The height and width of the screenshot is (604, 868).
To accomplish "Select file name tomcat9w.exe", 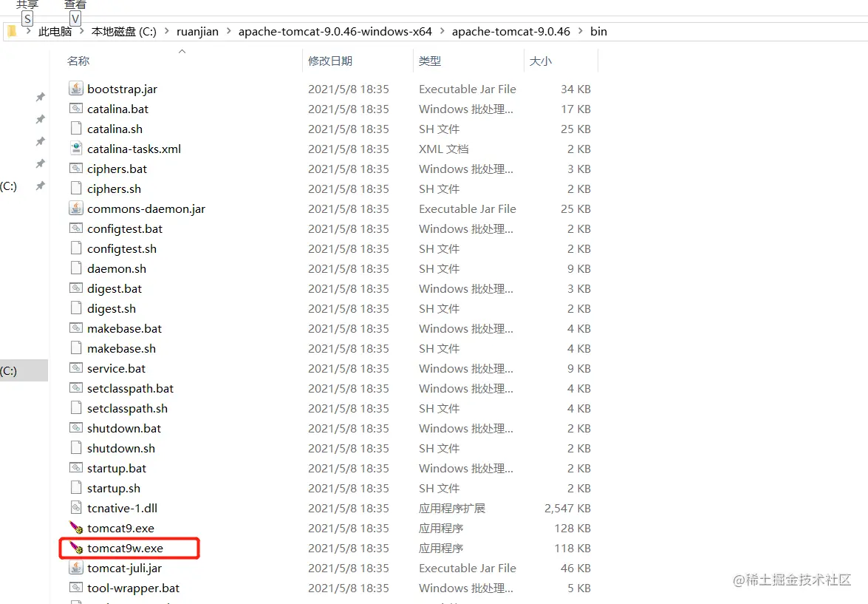I will coord(125,548).
